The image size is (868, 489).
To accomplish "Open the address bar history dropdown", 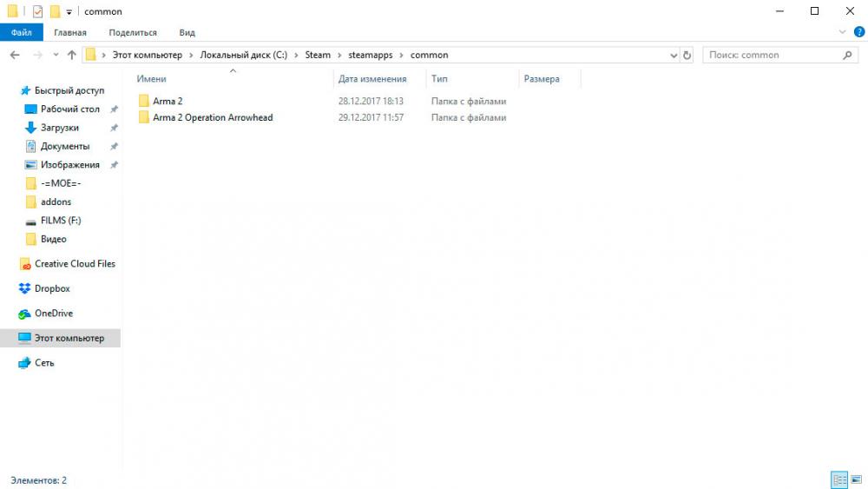I will point(674,55).
